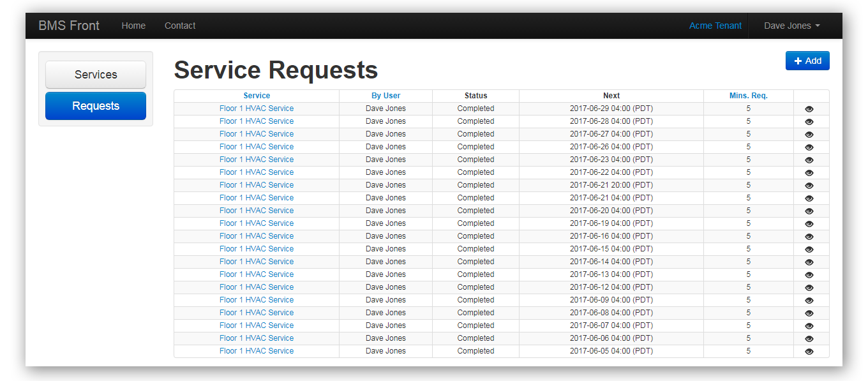
Task: Open eye icon for 2017-06-26 request
Action: point(809,147)
